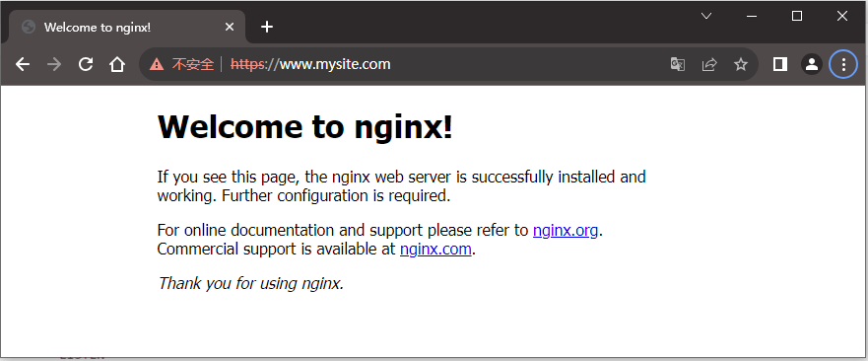868x361 pixels.
Task: Close the Welcome to nginx! tab
Action: point(230,27)
